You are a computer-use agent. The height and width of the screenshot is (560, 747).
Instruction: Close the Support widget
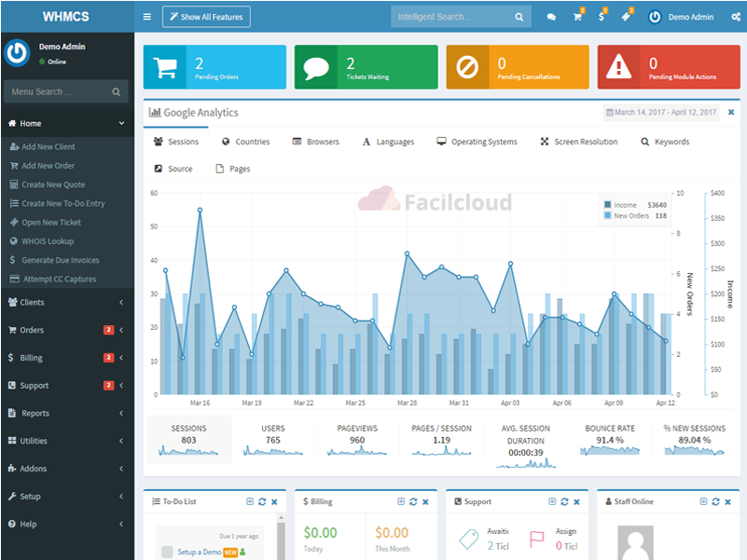[576, 502]
